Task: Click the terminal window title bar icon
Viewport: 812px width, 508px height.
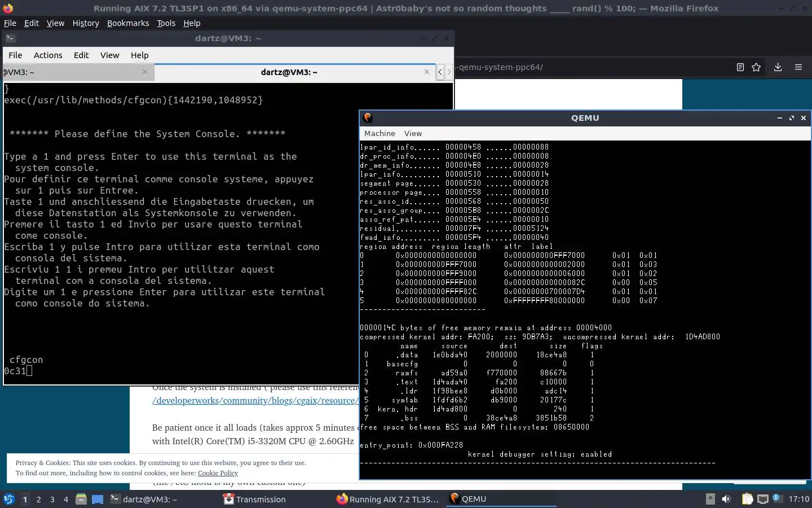Action: pyautogui.click(x=10, y=38)
